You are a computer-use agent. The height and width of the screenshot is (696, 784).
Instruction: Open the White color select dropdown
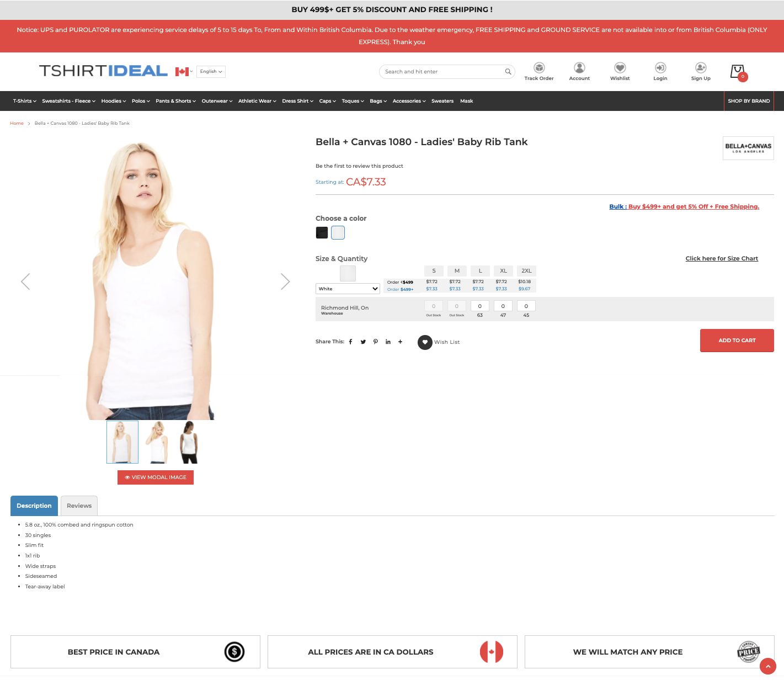pos(348,289)
